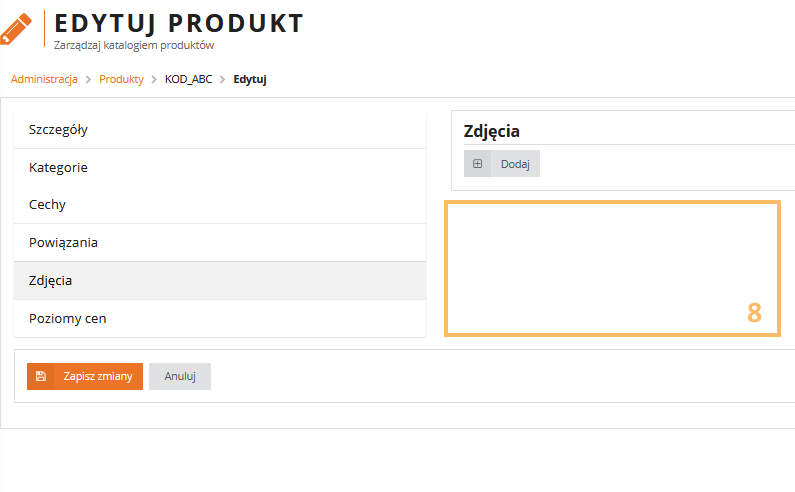The height and width of the screenshot is (492, 795).
Task: Show the Powiązania section
Action: (63, 243)
